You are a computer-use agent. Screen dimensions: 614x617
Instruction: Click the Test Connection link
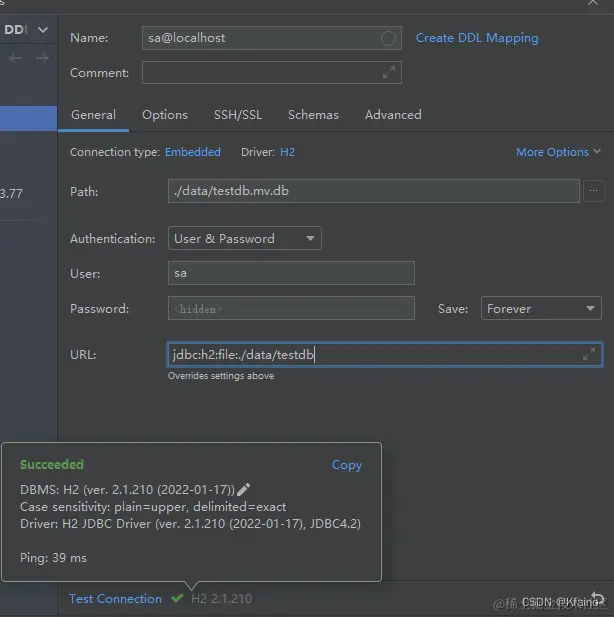coord(115,599)
